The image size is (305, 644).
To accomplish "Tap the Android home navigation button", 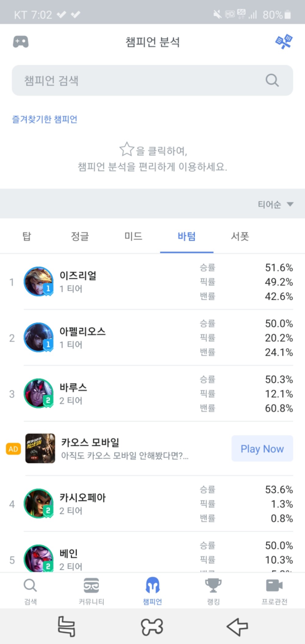I will point(152,627).
